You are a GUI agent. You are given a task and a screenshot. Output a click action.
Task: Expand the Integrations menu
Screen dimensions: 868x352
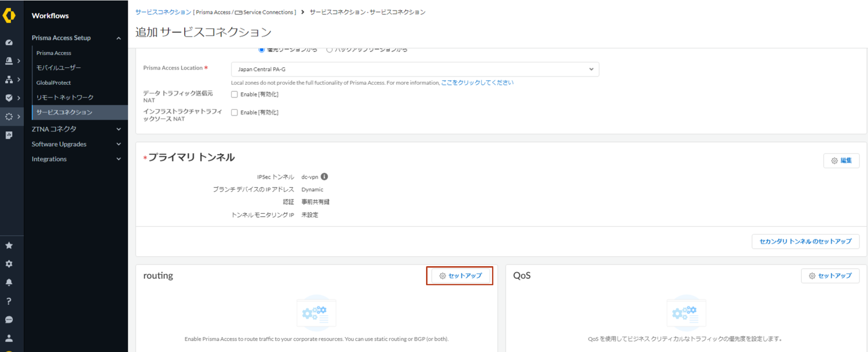coord(119,159)
